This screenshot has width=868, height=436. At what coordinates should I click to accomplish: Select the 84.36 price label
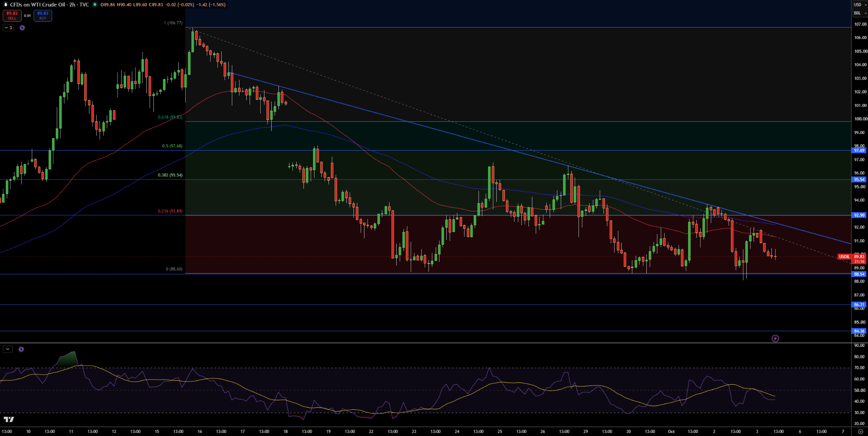point(859,331)
